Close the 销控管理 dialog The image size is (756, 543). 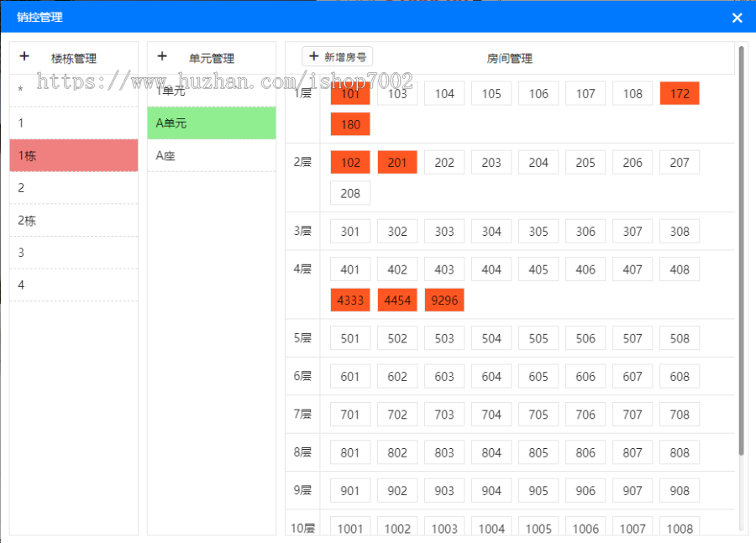(737, 18)
